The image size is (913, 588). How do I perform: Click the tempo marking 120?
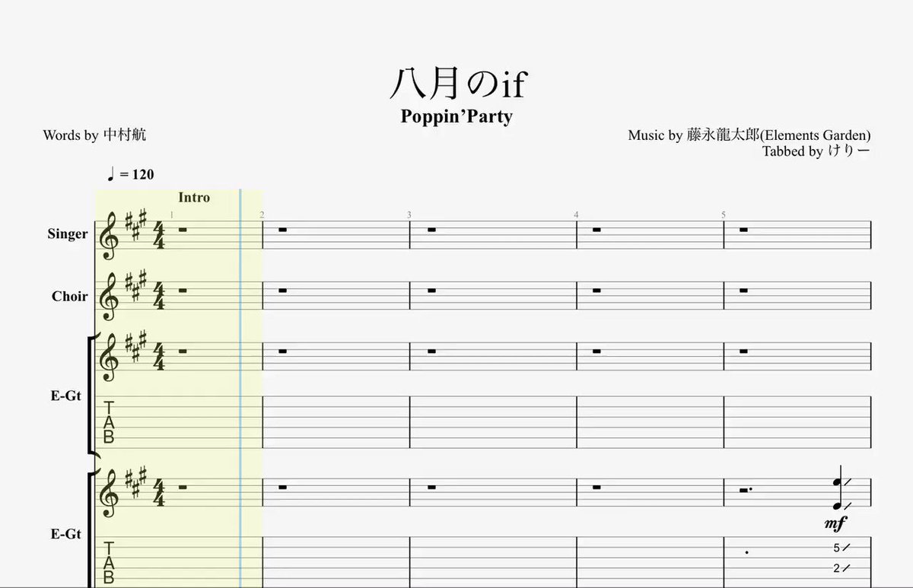(131, 175)
